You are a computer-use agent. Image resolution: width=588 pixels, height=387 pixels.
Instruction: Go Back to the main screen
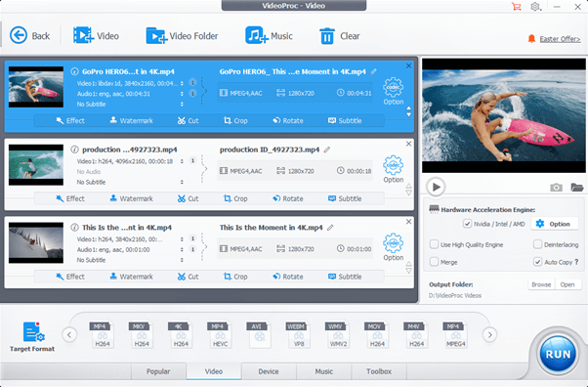tap(29, 35)
